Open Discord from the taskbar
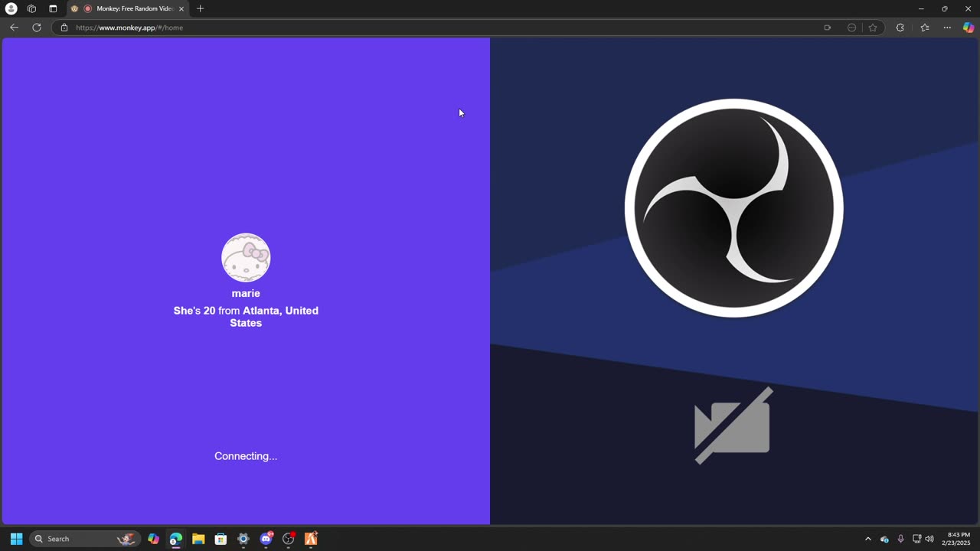The height and width of the screenshot is (551, 980). coord(266,539)
